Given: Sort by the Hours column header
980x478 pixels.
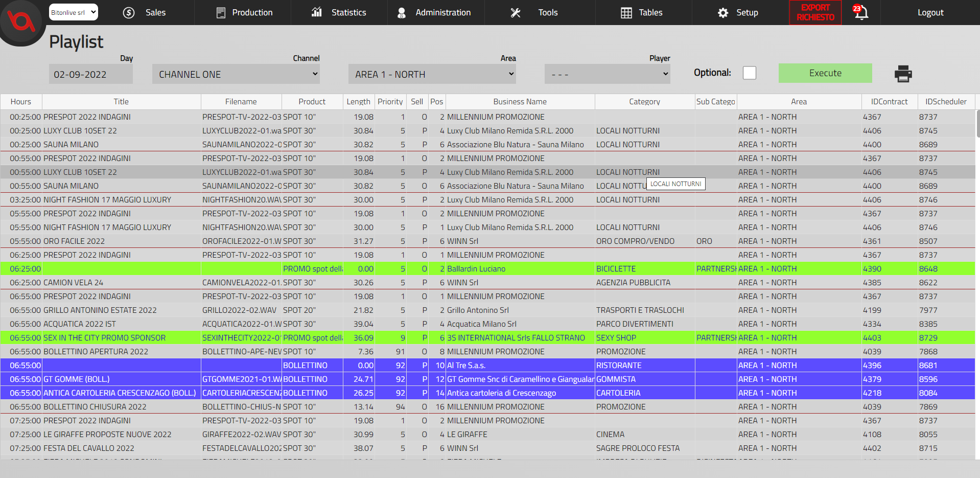Looking at the screenshot, I should point(21,102).
